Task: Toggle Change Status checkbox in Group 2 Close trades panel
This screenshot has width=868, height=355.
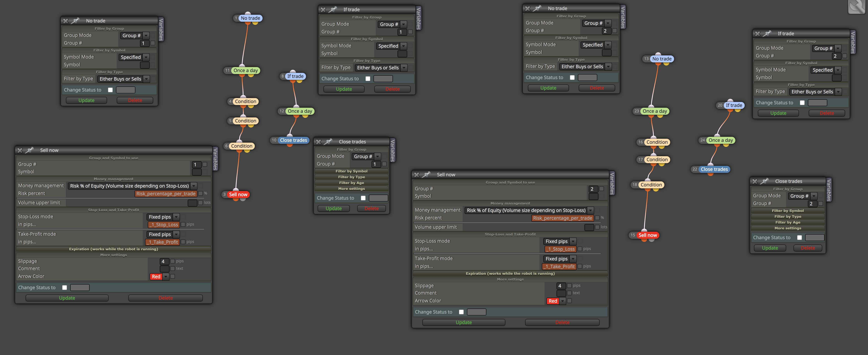Action: tap(800, 238)
